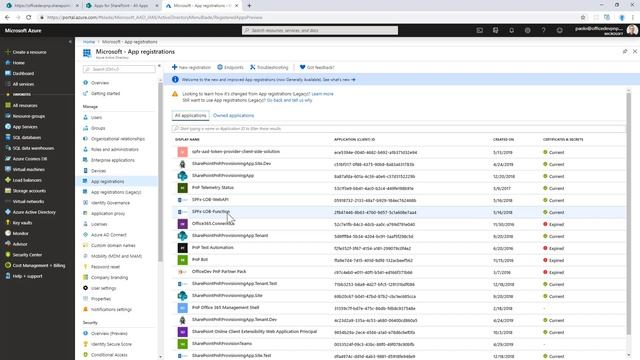The image size is (640, 360).
Task: Open the OfficeDev PnP Partner Pack registration
Action: 219,271
